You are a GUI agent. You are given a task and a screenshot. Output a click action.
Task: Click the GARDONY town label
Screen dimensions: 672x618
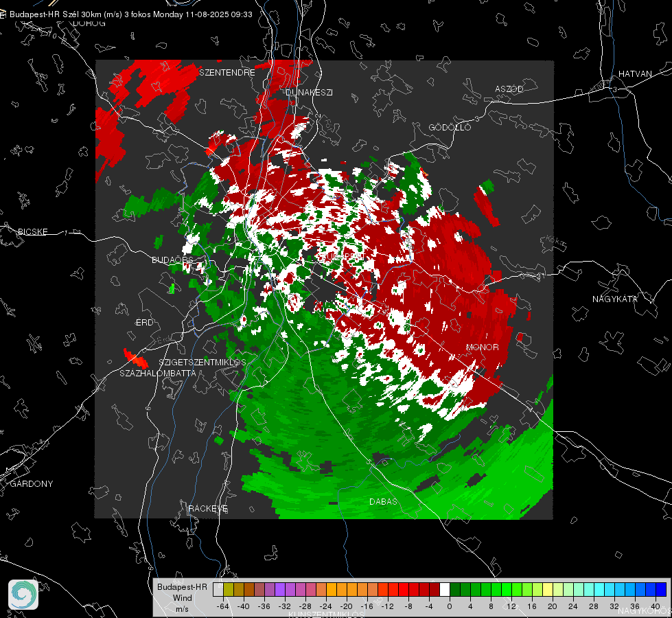[32, 484]
